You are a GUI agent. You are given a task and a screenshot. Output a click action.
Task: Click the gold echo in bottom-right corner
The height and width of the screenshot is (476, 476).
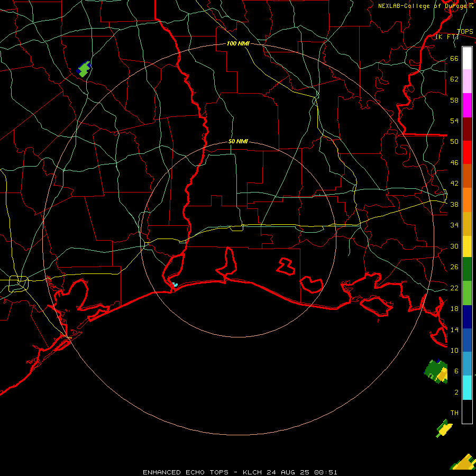(463, 462)
